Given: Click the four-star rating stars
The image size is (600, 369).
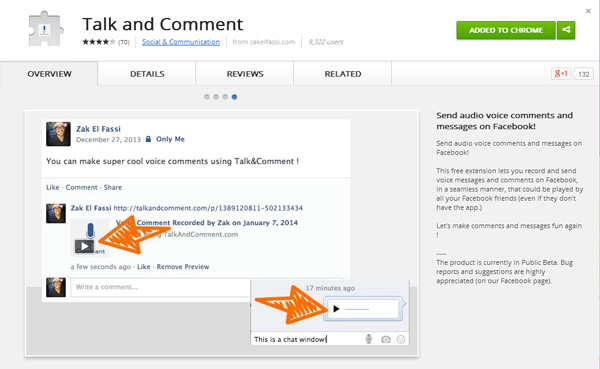Looking at the screenshot, I should pyautogui.click(x=99, y=42).
